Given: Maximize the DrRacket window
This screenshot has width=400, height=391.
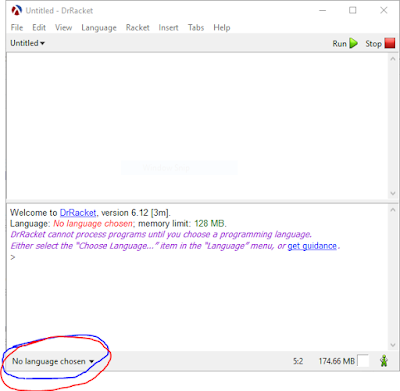Looking at the screenshot, I should [353, 11].
